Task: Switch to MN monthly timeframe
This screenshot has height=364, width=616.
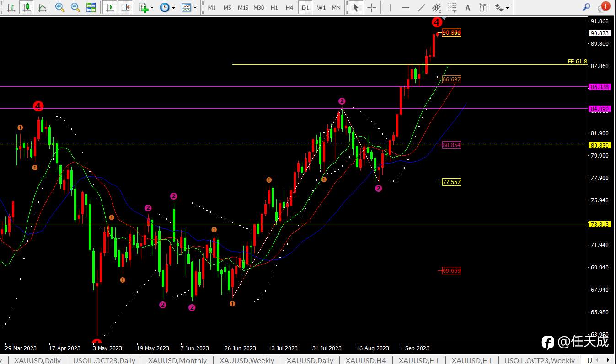Action: 336,8
